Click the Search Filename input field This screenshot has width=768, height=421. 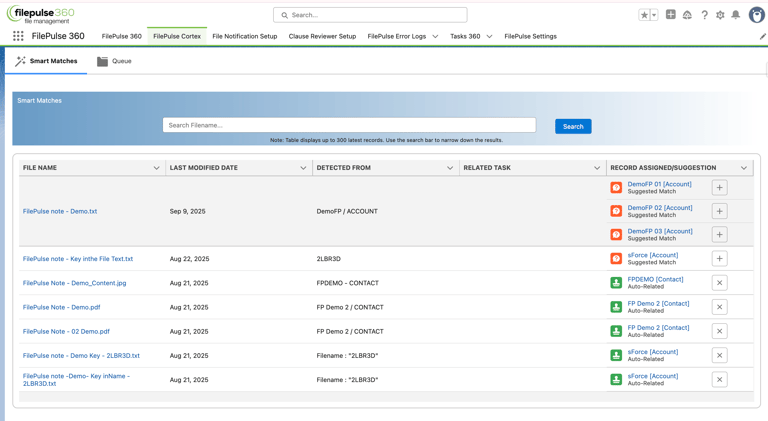(349, 125)
